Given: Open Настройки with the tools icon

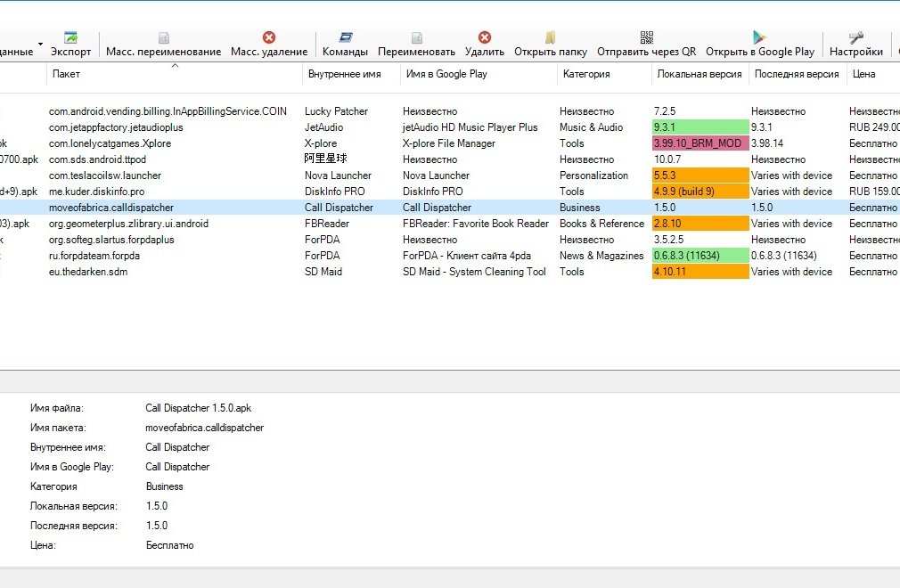Looking at the screenshot, I should [856, 37].
